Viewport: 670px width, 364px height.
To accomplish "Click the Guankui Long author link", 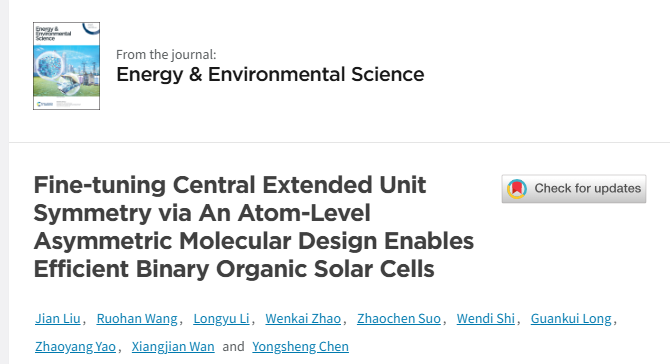I will tap(571, 319).
